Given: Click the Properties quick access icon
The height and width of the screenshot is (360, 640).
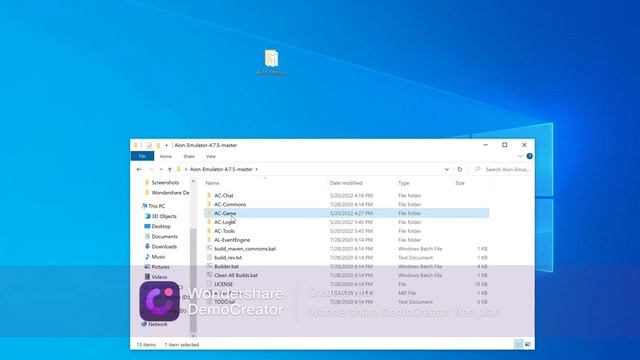Looking at the screenshot, I should click(x=149, y=145).
